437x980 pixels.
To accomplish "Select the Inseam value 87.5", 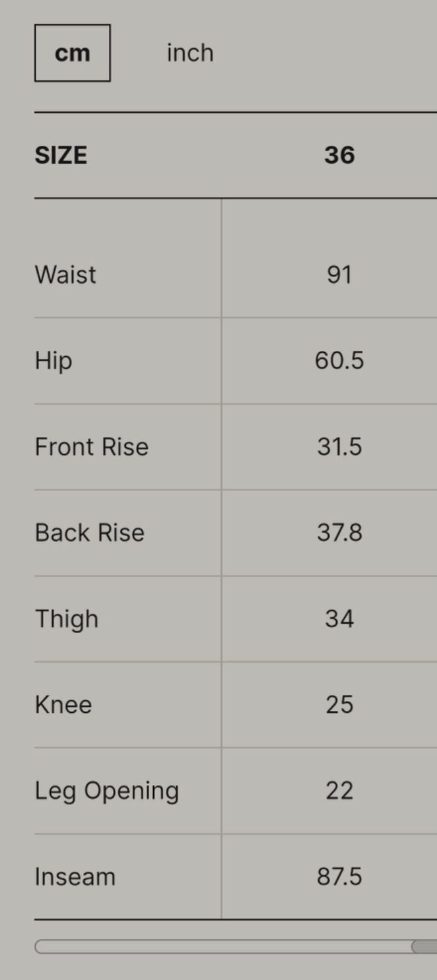I will [x=339, y=877].
